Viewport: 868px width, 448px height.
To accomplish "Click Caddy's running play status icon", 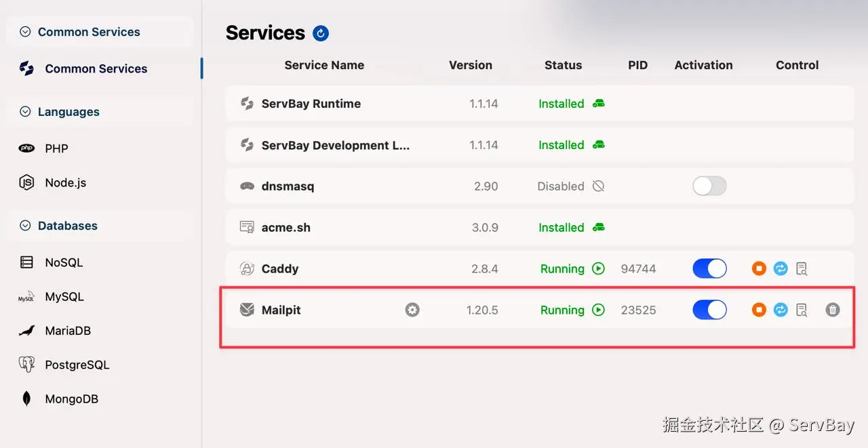I will click(598, 268).
